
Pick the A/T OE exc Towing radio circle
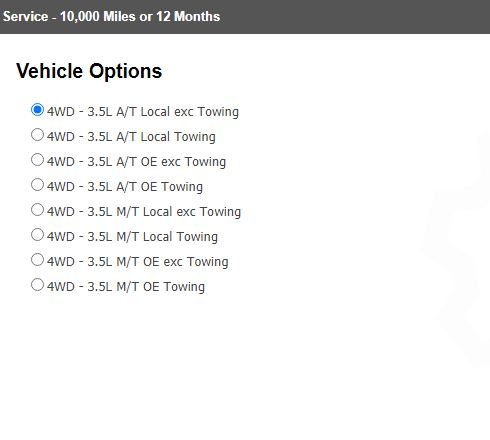[x=37, y=160]
